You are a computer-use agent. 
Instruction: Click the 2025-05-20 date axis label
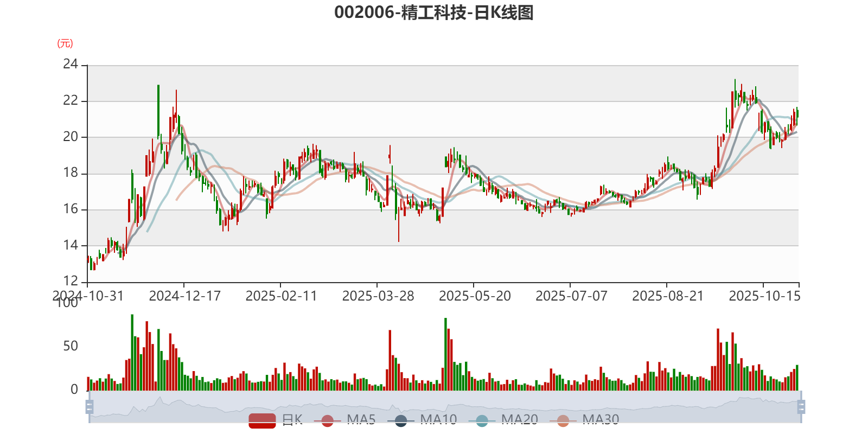(x=475, y=296)
